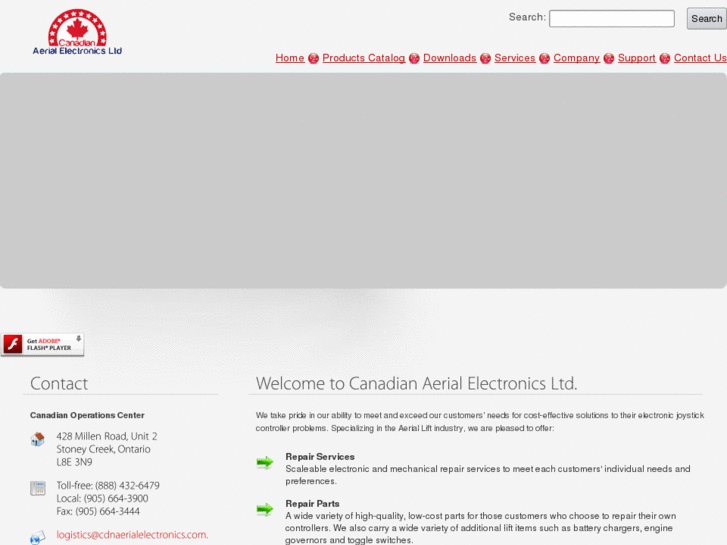Click the red bullet icon after Products Catalog
Image resolution: width=727 pixels, height=545 pixels.
[x=414, y=58]
